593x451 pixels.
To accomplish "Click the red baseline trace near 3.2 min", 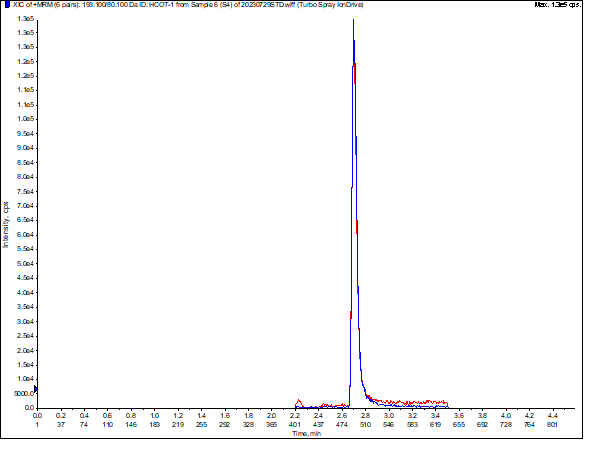I will (x=412, y=402).
